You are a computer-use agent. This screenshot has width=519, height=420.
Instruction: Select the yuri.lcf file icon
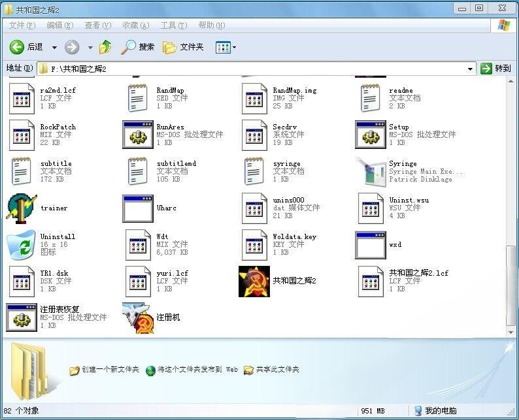coord(138,282)
